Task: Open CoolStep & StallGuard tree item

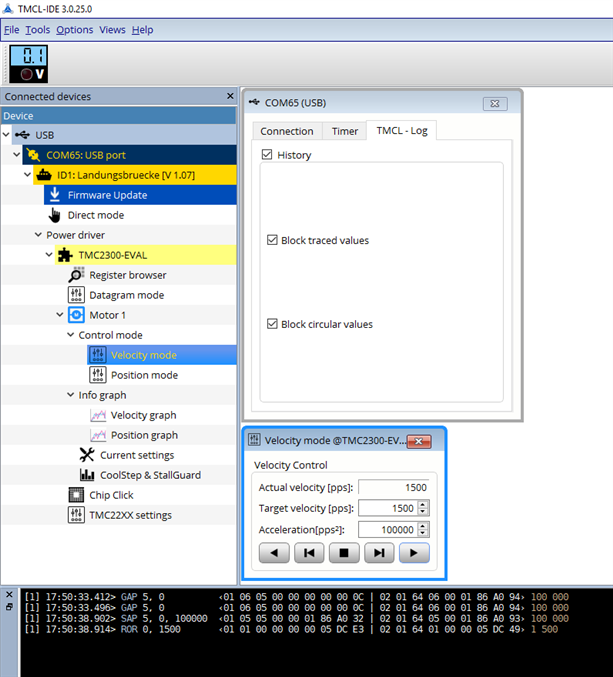Action: [x=151, y=475]
